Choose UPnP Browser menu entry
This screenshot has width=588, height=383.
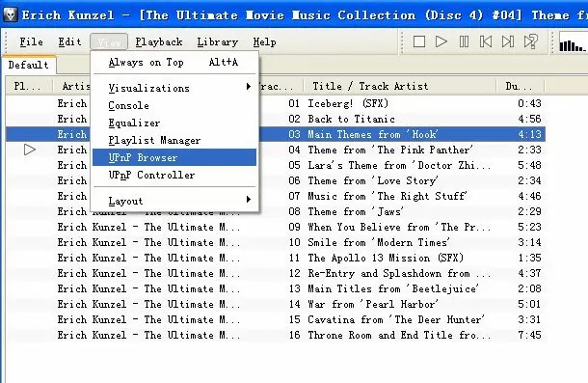tap(174, 157)
